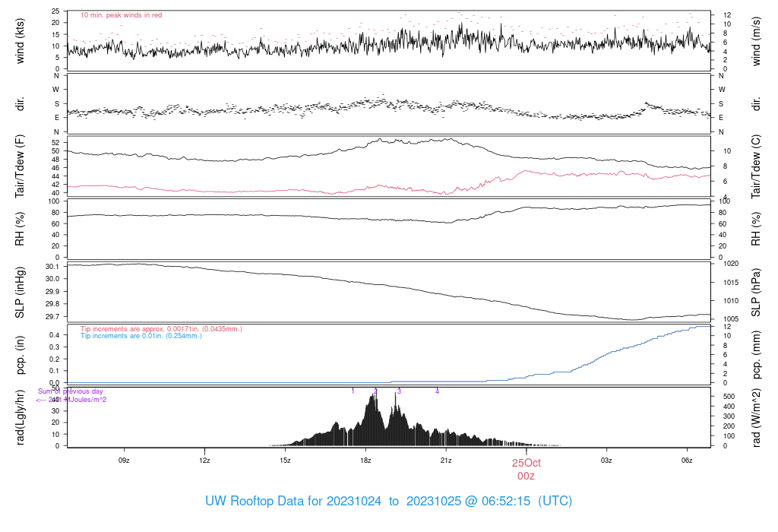Click the 25 value on wind kts axis
The height and width of the screenshot is (532, 778).
[55, 11]
